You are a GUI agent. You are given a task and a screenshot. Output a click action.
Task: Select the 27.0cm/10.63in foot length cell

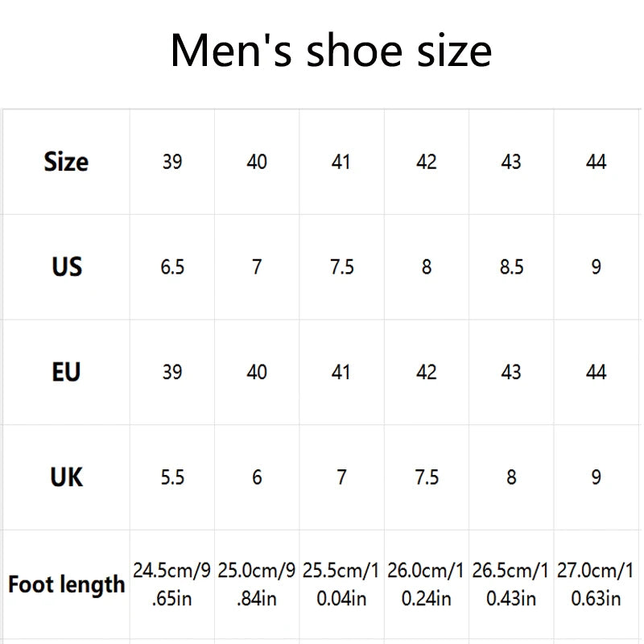[596, 584]
